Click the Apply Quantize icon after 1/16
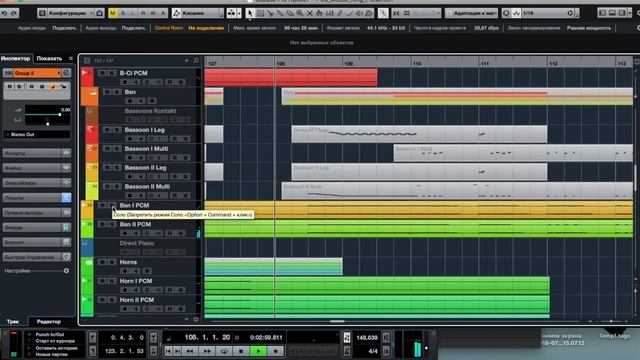The height and width of the screenshot is (360, 640). [570, 13]
